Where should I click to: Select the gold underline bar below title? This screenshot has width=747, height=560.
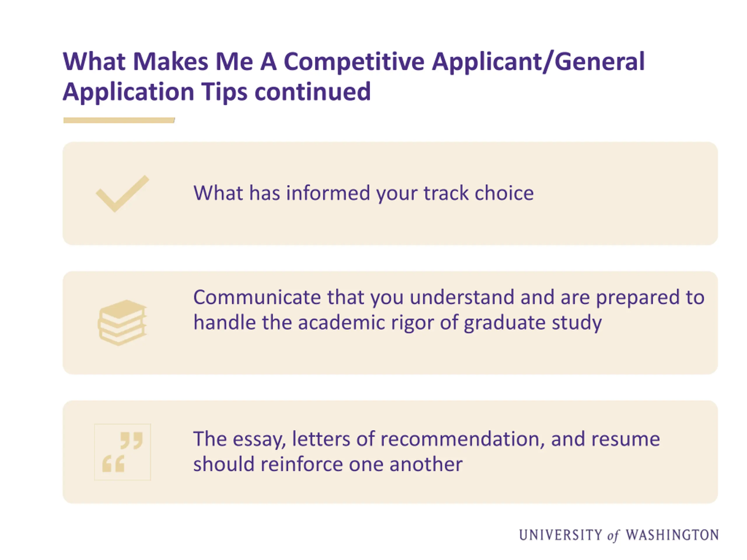point(119,120)
